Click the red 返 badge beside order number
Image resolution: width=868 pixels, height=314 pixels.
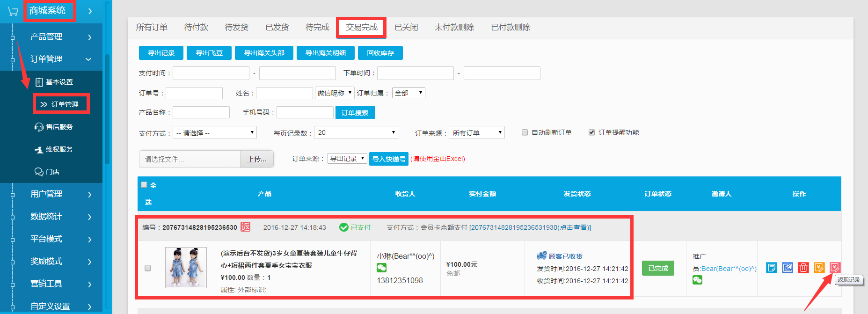pyautogui.click(x=246, y=227)
